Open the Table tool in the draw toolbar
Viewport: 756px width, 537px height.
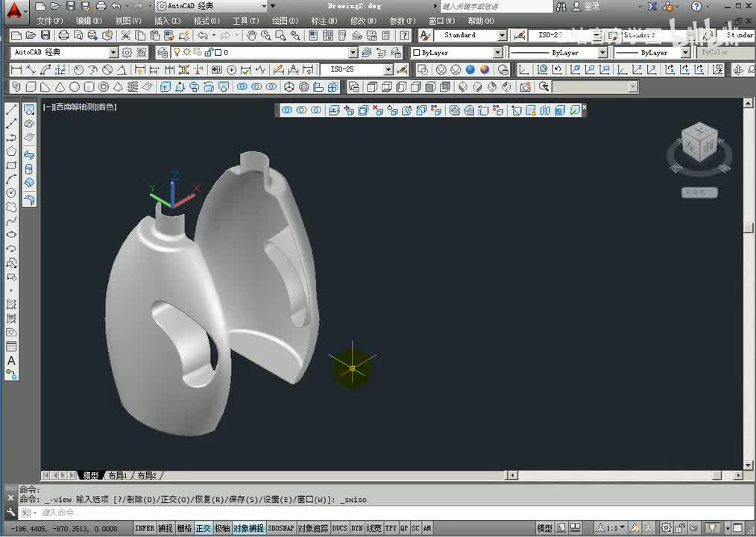tap(11, 346)
